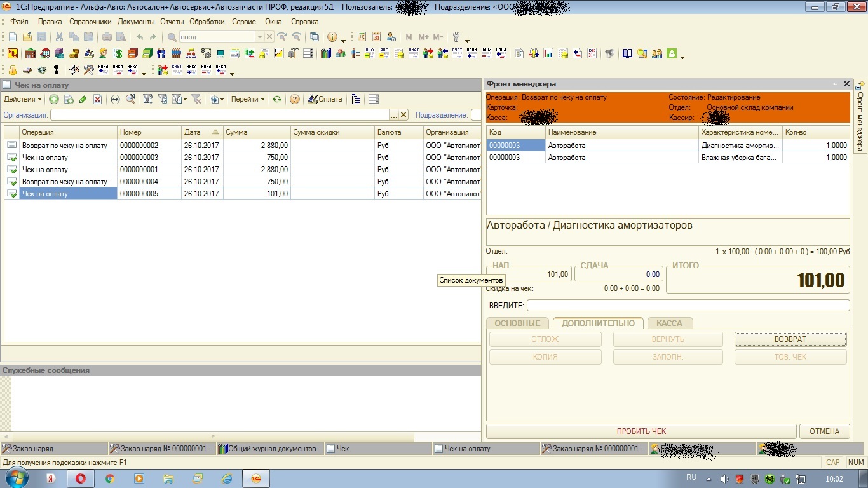
Task: Expand the search field dropdown arrow
Action: pyautogui.click(x=259, y=37)
